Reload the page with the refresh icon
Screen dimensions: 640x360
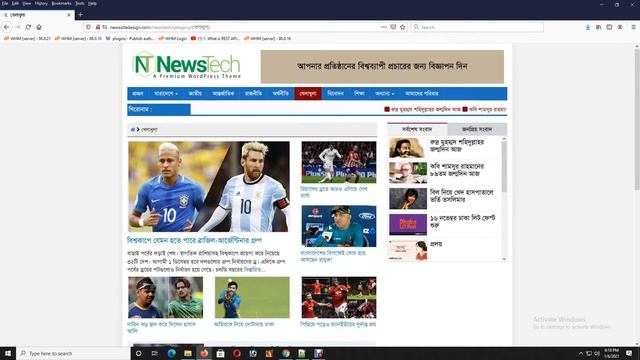coord(28,27)
